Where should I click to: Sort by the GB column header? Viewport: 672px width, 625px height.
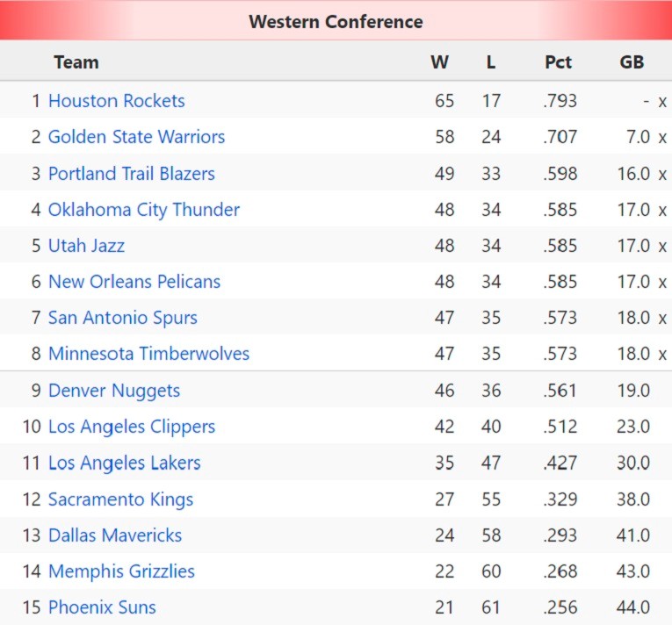pos(632,62)
